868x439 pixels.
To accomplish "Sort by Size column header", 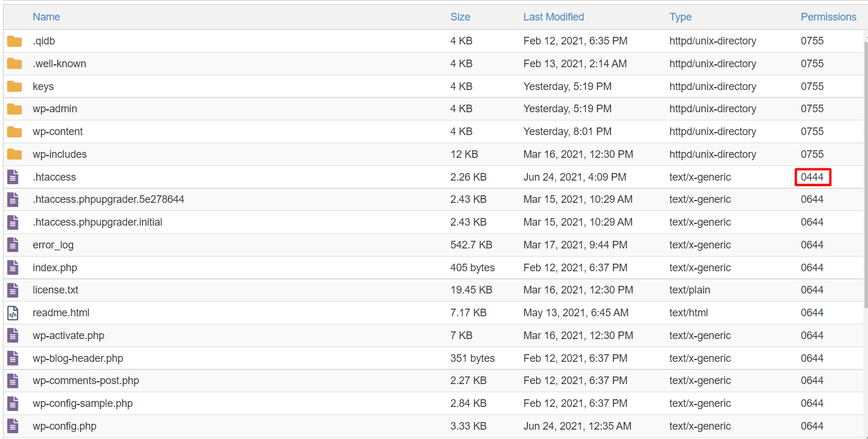I will (x=460, y=17).
